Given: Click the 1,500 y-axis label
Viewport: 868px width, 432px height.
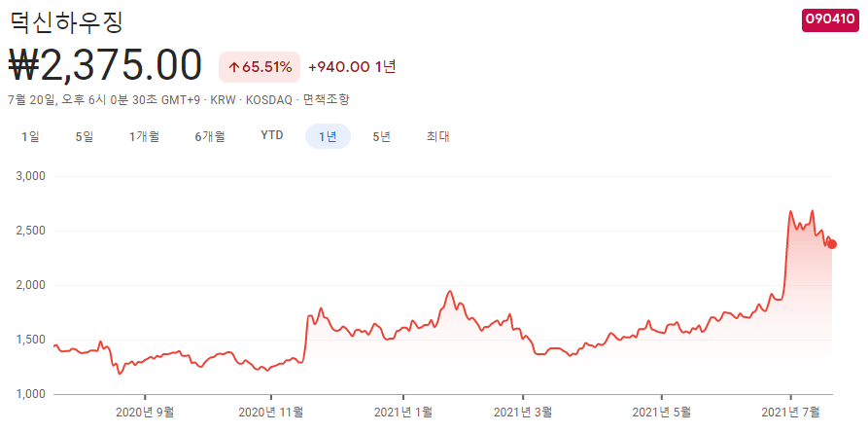Looking at the screenshot, I should [32, 340].
